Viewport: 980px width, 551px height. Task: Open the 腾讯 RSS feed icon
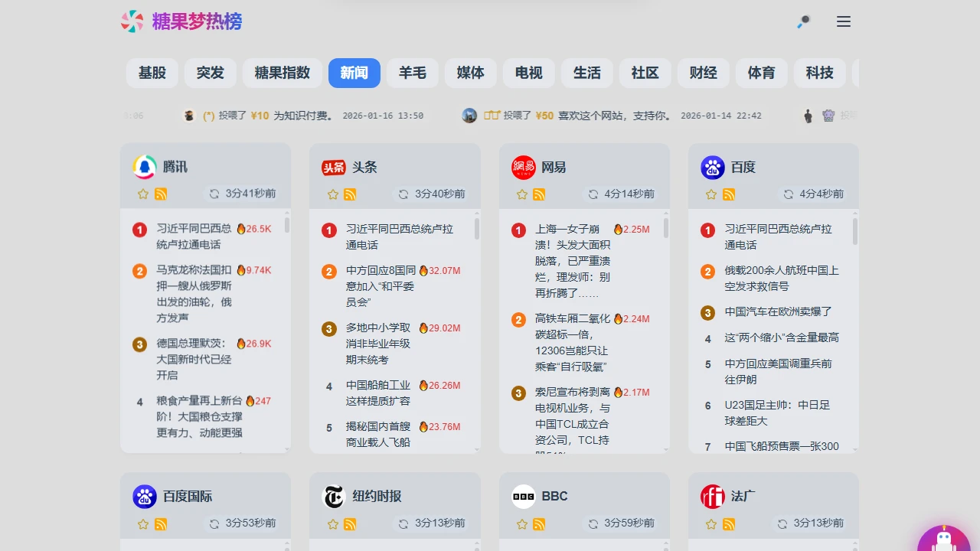[162, 194]
